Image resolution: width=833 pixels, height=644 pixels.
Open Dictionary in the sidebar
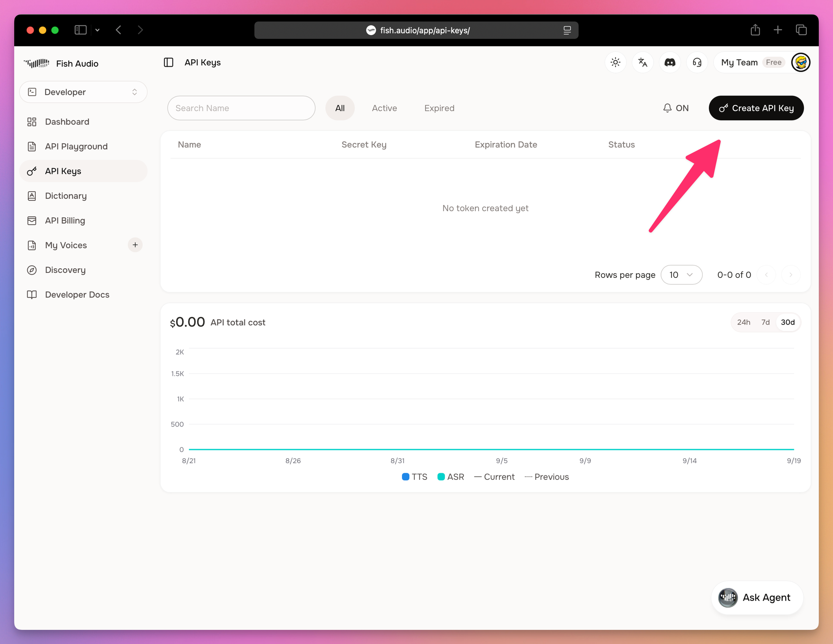83,196
